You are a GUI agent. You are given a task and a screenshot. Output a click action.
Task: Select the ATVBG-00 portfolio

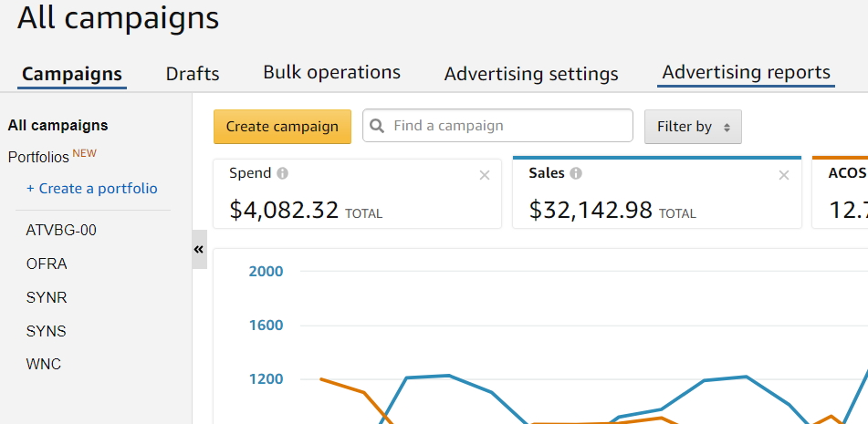[61, 231]
